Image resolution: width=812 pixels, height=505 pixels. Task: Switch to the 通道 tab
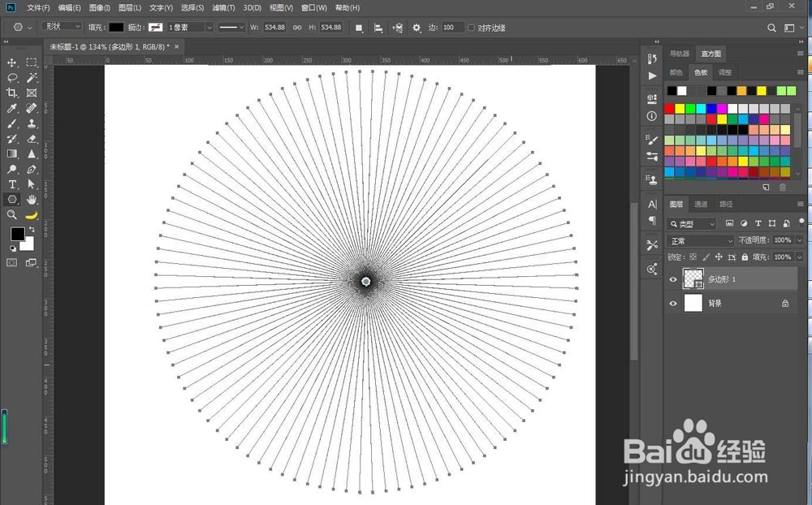[x=701, y=204]
